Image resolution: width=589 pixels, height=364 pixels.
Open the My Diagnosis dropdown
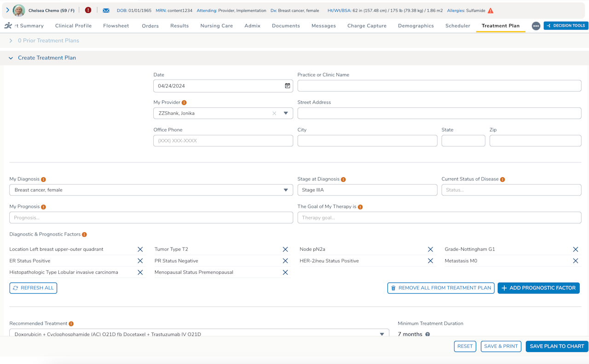pos(286,190)
